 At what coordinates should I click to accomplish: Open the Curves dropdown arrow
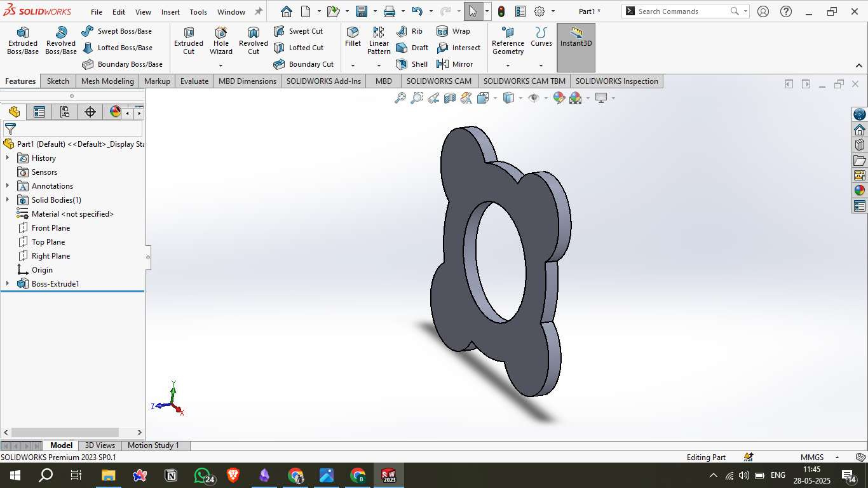point(541,65)
